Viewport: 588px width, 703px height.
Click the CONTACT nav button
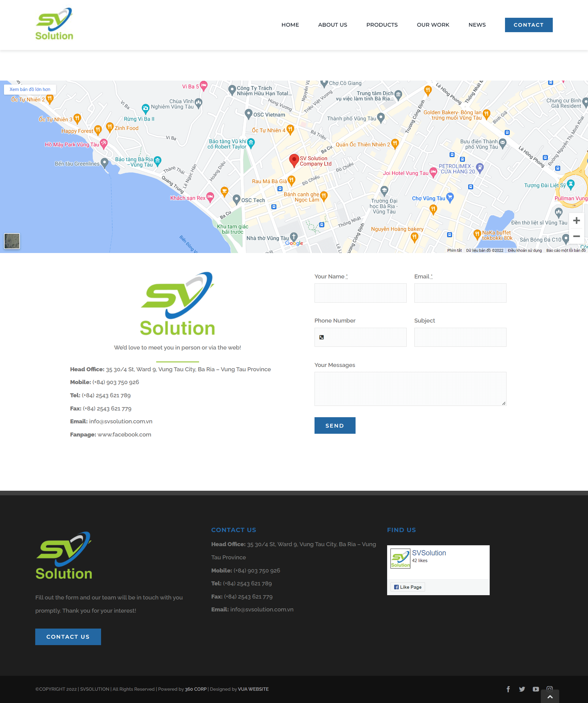tap(529, 25)
